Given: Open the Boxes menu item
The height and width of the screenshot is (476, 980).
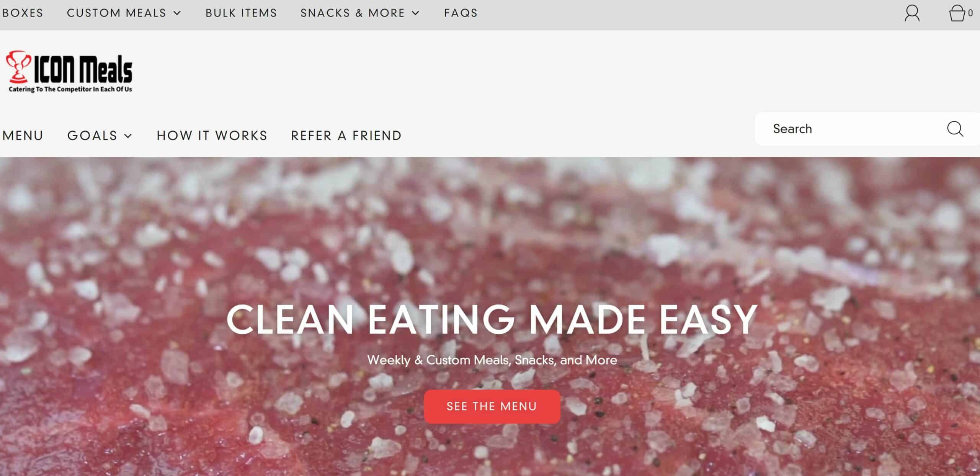Looking at the screenshot, I should pyautogui.click(x=23, y=13).
